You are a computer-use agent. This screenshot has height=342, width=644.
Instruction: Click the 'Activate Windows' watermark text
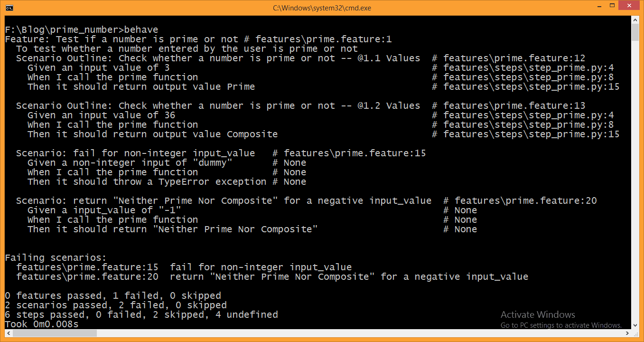pos(538,314)
